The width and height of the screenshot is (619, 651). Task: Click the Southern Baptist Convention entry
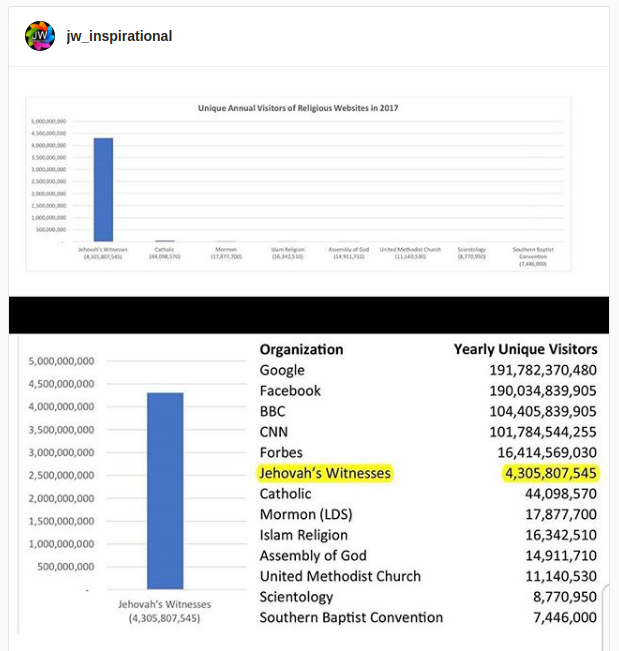point(351,617)
